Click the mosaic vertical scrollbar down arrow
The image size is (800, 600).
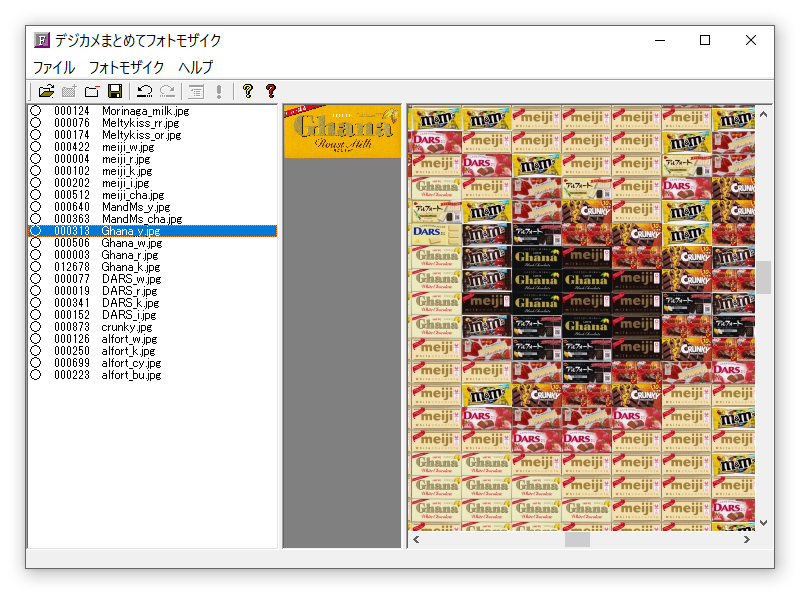pos(763,523)
